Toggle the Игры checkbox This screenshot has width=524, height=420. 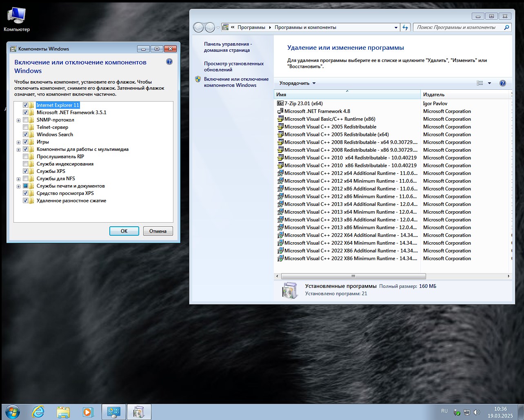click(26, 142)
